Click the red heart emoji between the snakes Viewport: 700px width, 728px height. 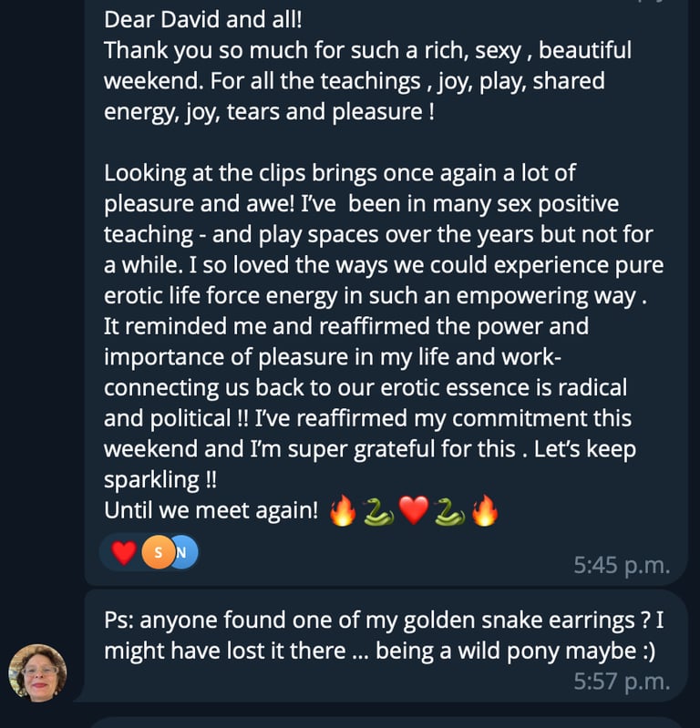[x=414, y=512]
